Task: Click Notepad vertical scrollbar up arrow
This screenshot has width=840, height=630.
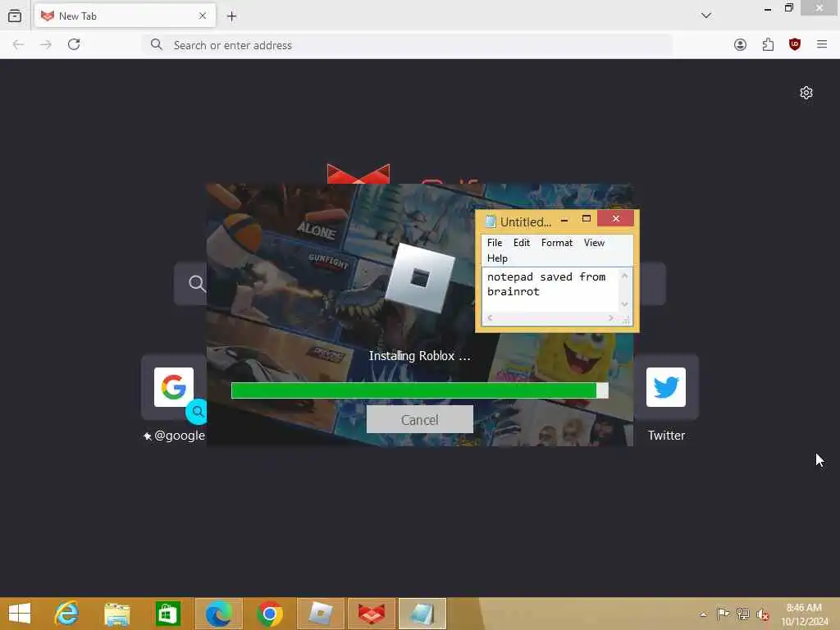Action: pos(624,276)
